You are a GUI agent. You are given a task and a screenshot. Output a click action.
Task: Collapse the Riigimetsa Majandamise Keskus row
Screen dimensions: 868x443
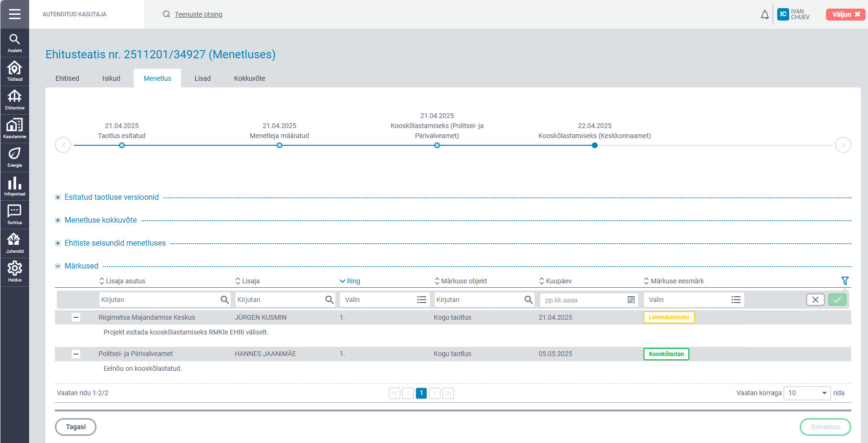pos(76,317)
